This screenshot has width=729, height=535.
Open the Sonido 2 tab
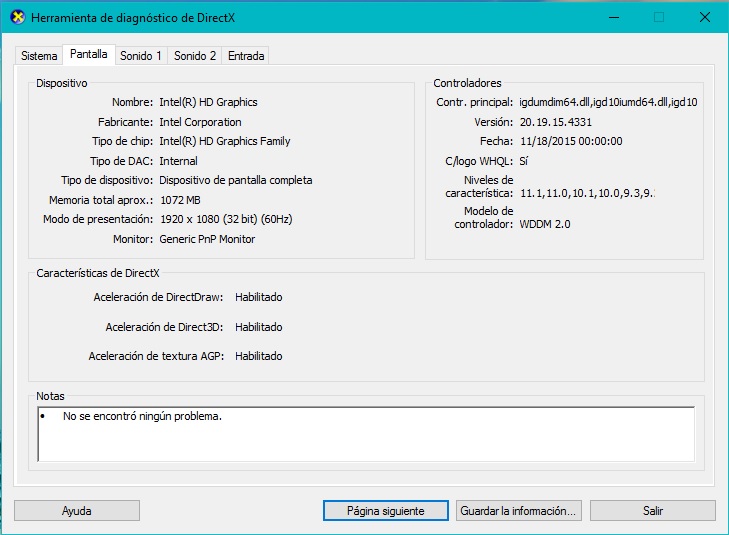point(195,56)
